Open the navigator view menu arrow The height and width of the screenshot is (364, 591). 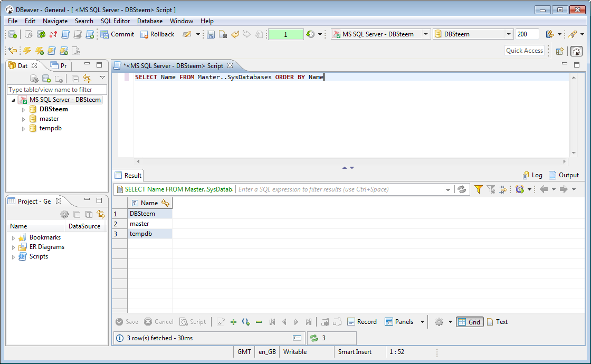point(102,78)
